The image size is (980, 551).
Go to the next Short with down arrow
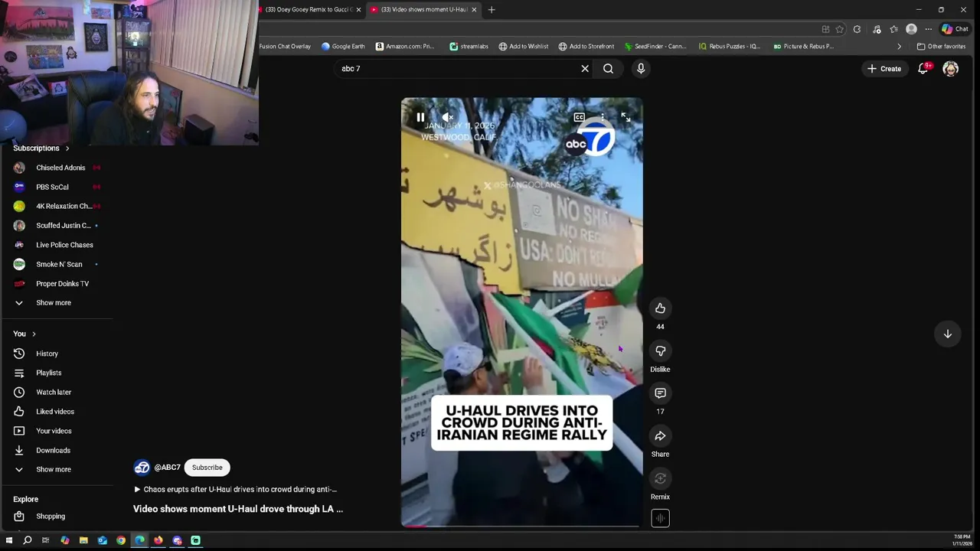pos(947,334)
